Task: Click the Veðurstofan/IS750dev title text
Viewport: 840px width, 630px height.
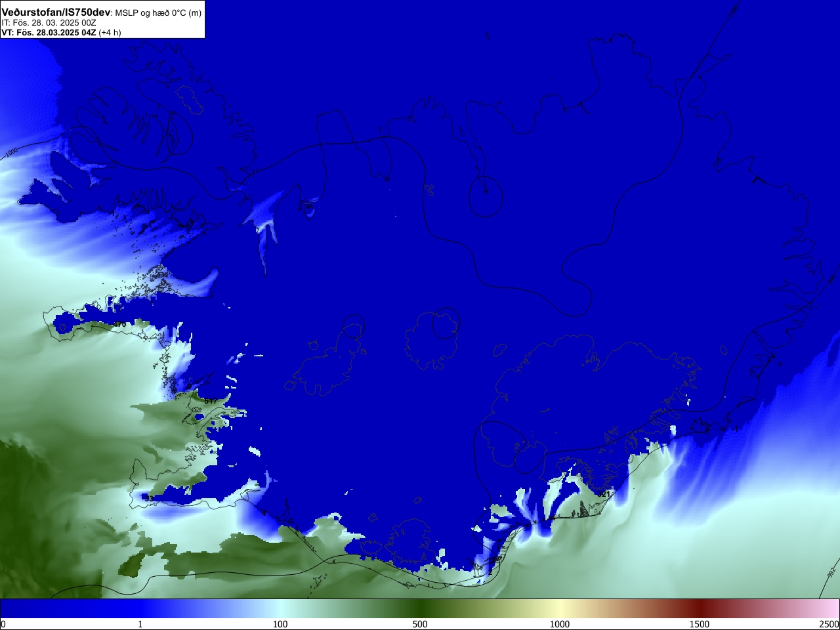Action: coord(56,12)
